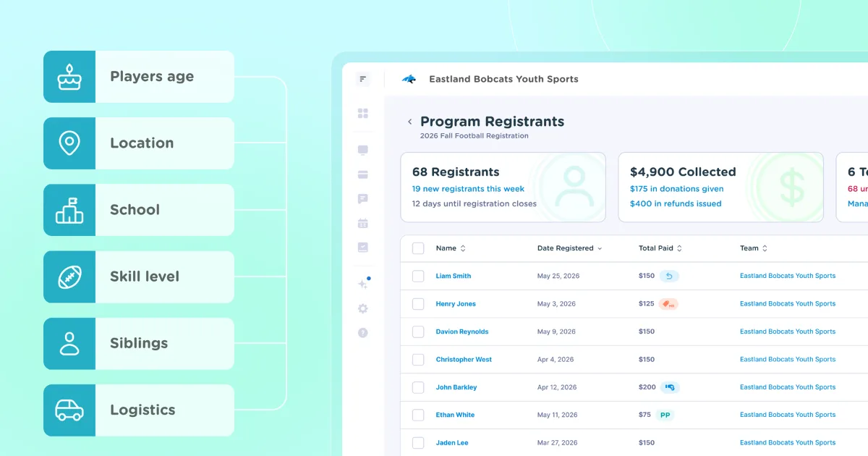Check the box for Liam Smith
868x456 pixels.
click(418, 276)
